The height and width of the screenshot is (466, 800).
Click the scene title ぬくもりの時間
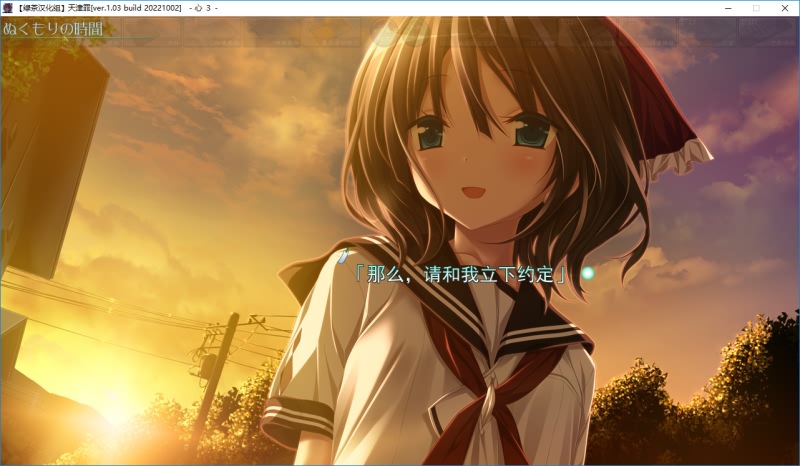pos(53,29)
